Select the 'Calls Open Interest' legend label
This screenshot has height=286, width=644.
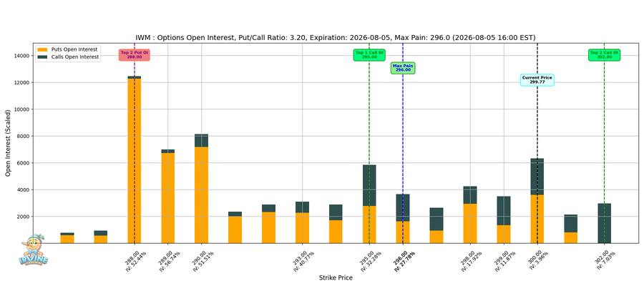tap(74, 57)
